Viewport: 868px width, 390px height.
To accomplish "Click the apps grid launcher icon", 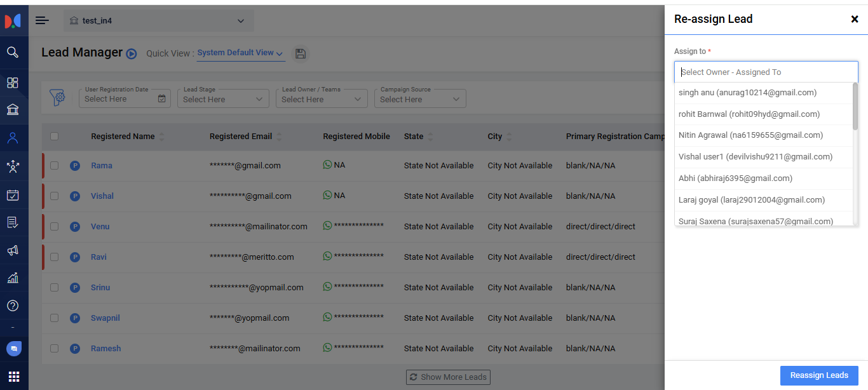I will pos(13,376).
